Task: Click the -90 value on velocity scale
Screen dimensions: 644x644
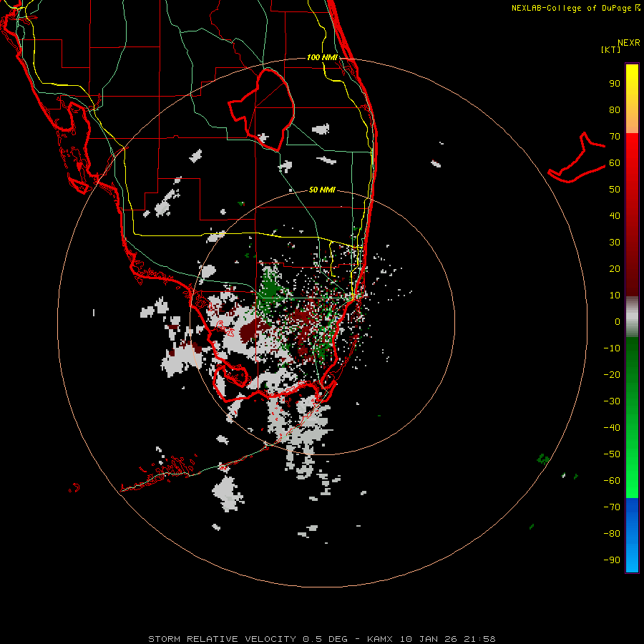Action: (612, 560)
